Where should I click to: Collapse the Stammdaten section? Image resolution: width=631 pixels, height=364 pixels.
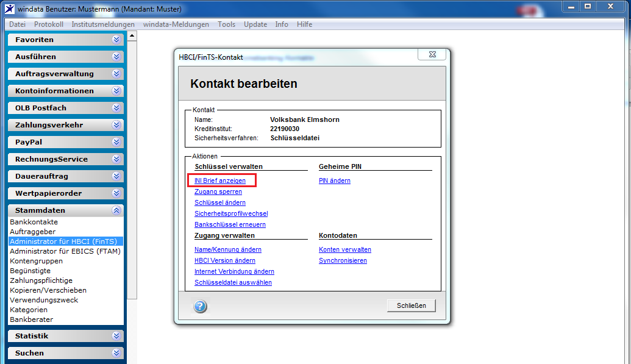coord(66,210)
